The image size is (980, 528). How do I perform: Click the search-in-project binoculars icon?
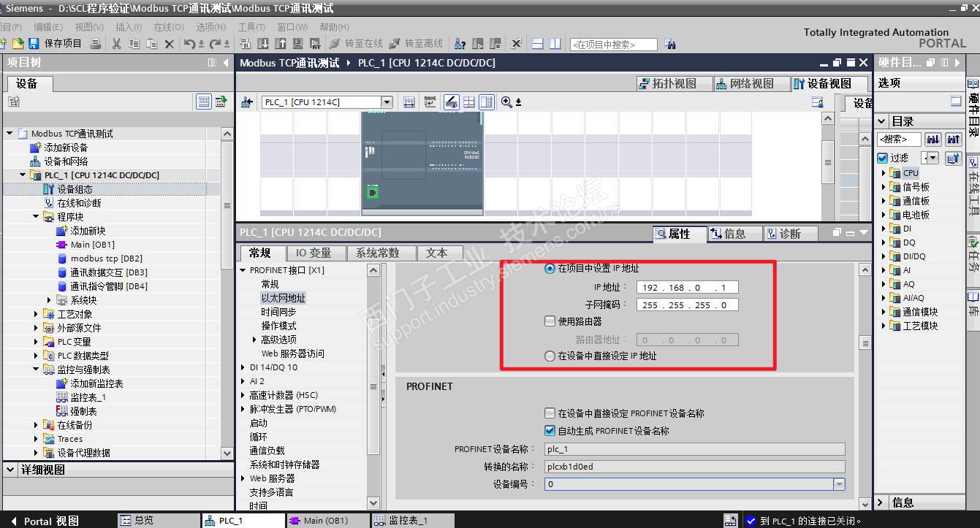(671, 45)
